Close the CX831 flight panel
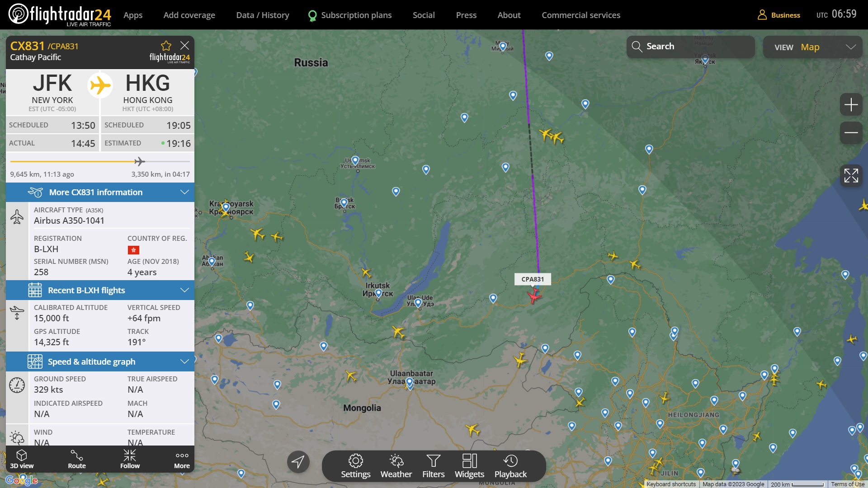868x488 pixels. coord(184,46)
